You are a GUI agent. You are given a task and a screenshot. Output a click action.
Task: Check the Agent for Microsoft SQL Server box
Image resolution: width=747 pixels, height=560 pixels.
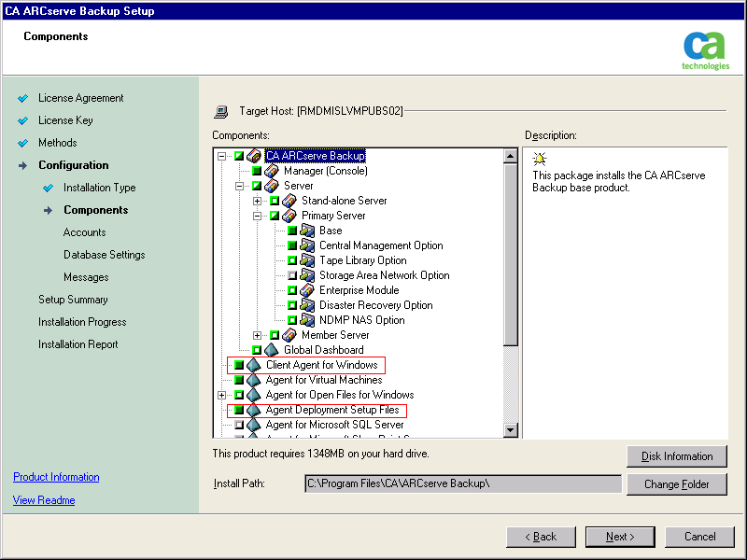tap(239, 425)
